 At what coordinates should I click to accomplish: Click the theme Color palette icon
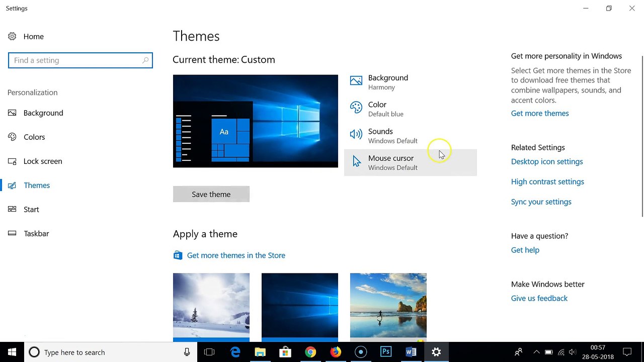[356, 108]
